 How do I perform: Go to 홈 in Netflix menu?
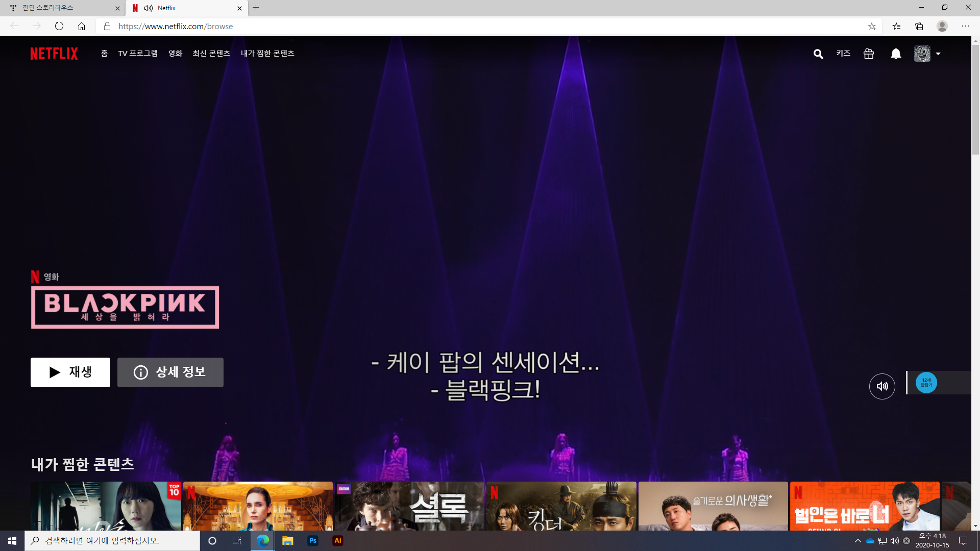(x=104, y=53)
